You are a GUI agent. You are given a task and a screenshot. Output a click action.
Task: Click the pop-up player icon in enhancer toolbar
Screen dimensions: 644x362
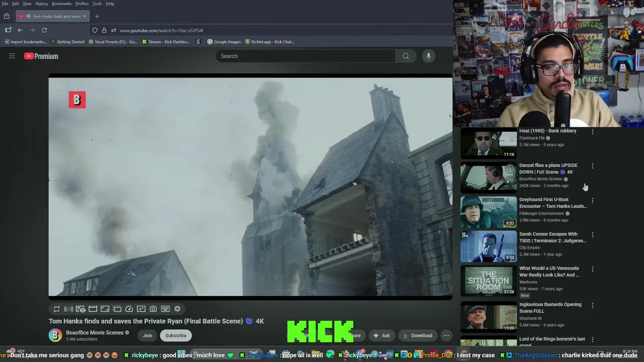pos(117,309)
